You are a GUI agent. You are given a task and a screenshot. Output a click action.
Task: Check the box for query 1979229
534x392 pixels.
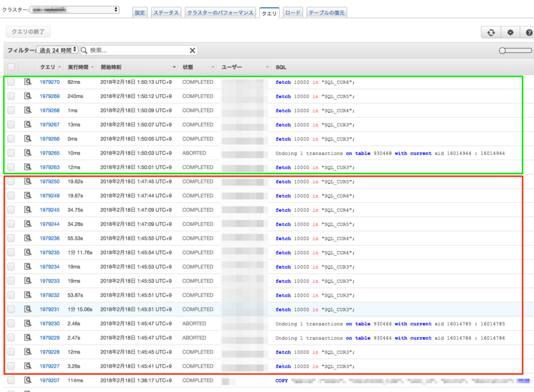click(x=11, y=338)
